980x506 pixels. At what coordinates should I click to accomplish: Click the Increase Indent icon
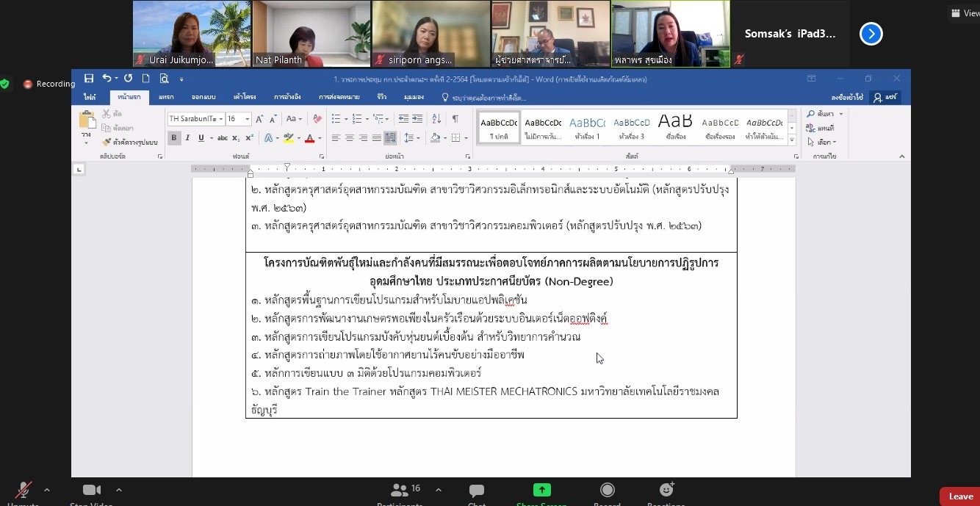pos(417,119)
